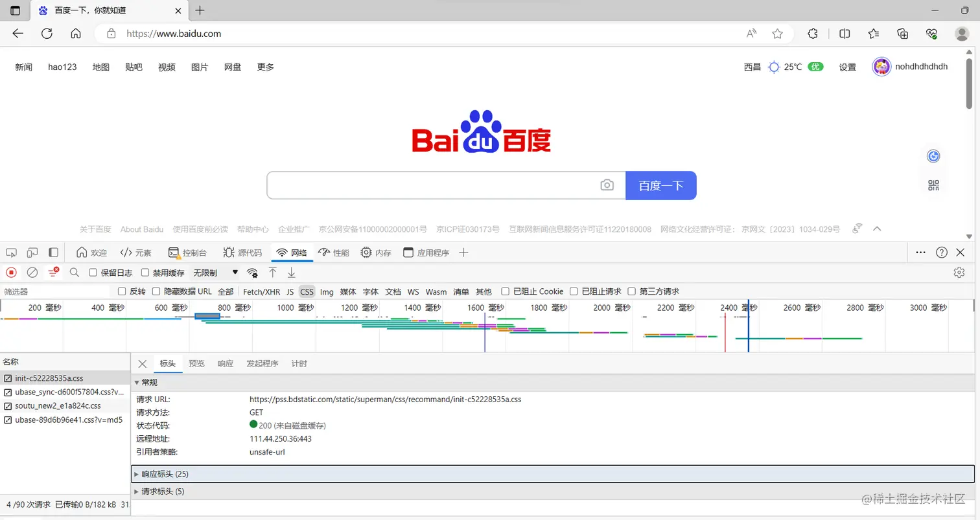
Task: Open 新闻 link on Baidu
Action: tap(24, 67)
